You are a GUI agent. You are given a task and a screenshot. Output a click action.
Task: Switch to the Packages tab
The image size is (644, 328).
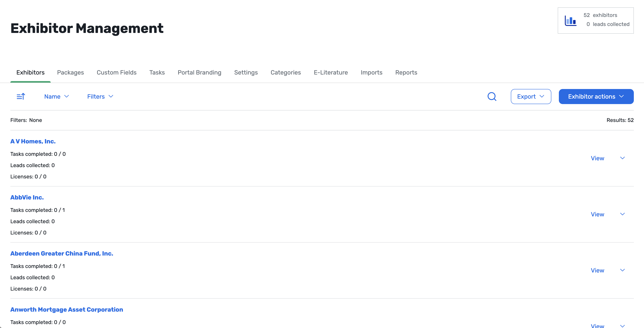click(70, 72)
